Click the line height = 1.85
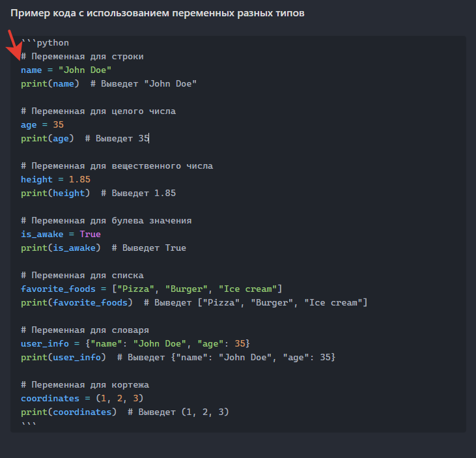The width and height of the screenshot is (476, 458). click(x=55, y=180)
